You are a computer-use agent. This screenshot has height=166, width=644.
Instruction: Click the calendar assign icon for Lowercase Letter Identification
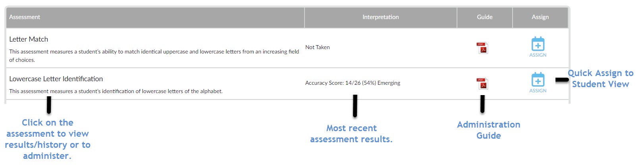pos(538,79)
